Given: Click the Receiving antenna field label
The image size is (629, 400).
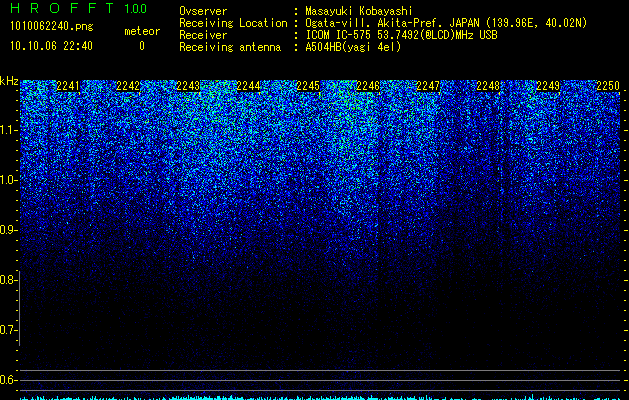Looking at the screenshot, I should (x=230, y=47).
